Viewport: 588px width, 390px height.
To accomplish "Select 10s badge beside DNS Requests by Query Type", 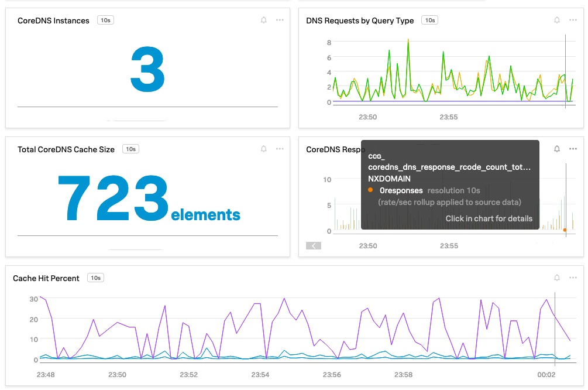I will 429,20.
